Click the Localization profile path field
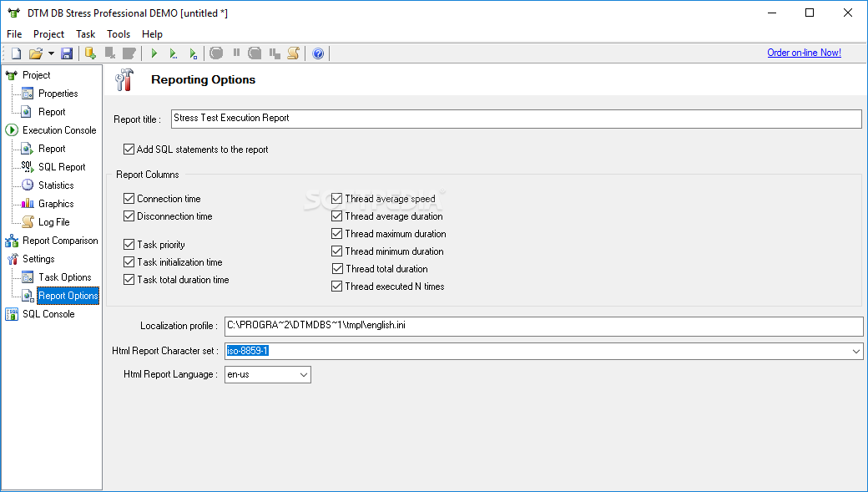The image size is (868, 492). [x=543, y=326]
